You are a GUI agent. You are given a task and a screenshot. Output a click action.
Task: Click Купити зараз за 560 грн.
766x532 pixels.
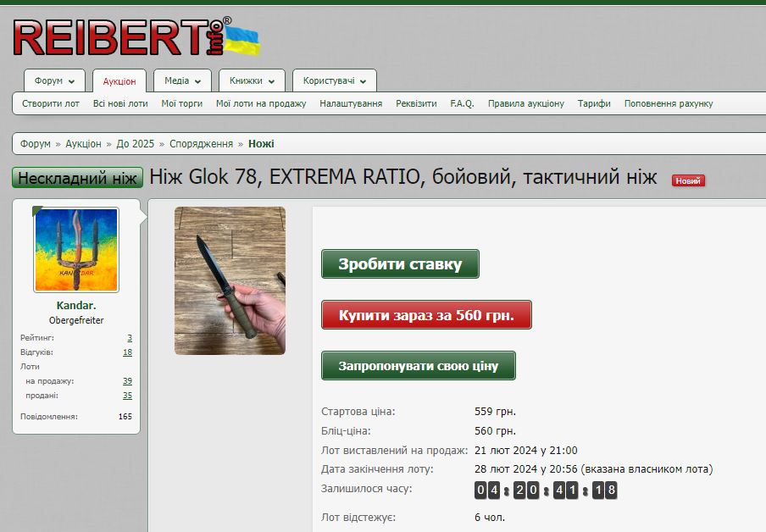click(x=426, y=315)
